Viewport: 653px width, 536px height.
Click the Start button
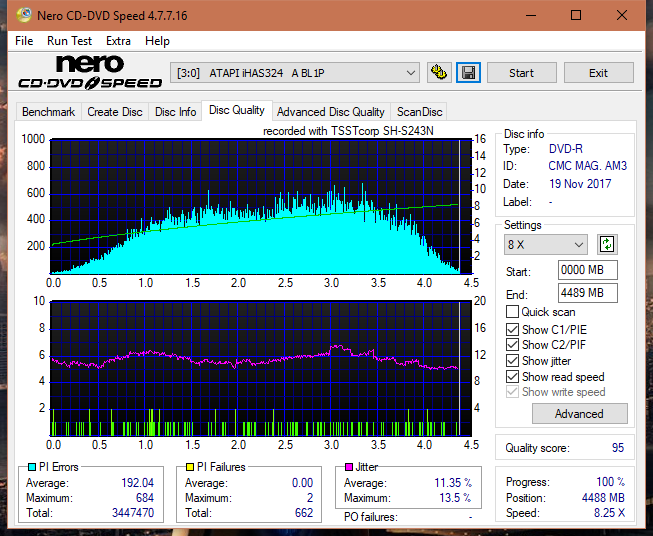[x=521, y=73]
